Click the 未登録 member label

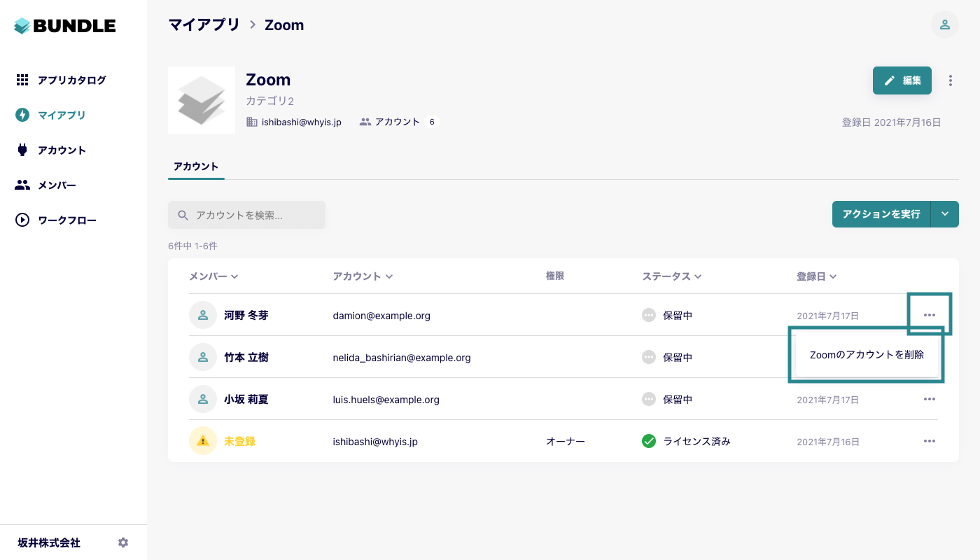pos(240,441)
